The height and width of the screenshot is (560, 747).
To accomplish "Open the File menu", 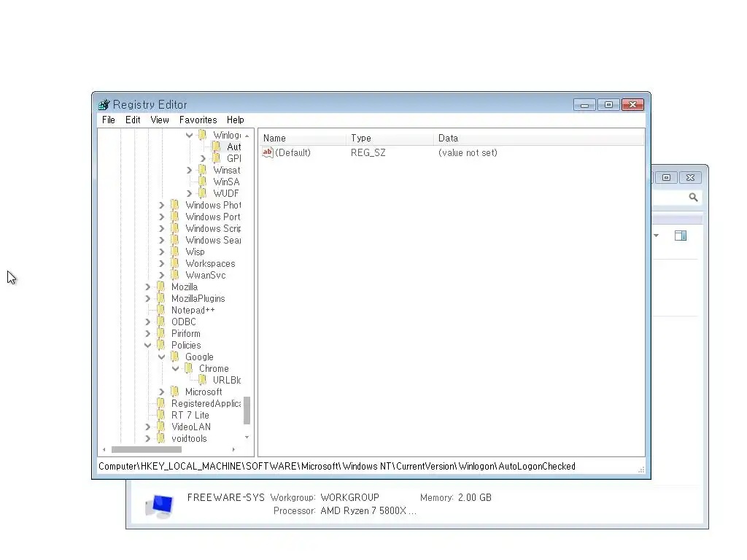I will pos(109,120).
